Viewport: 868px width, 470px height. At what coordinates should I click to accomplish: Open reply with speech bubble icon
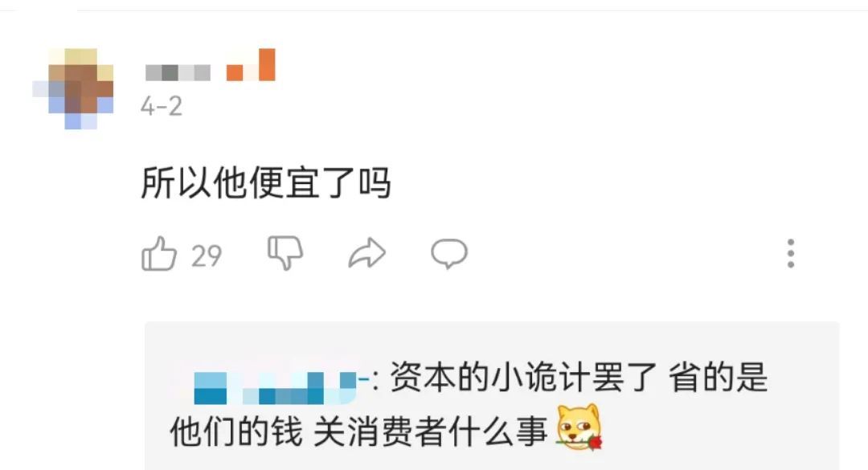[449, 254]
